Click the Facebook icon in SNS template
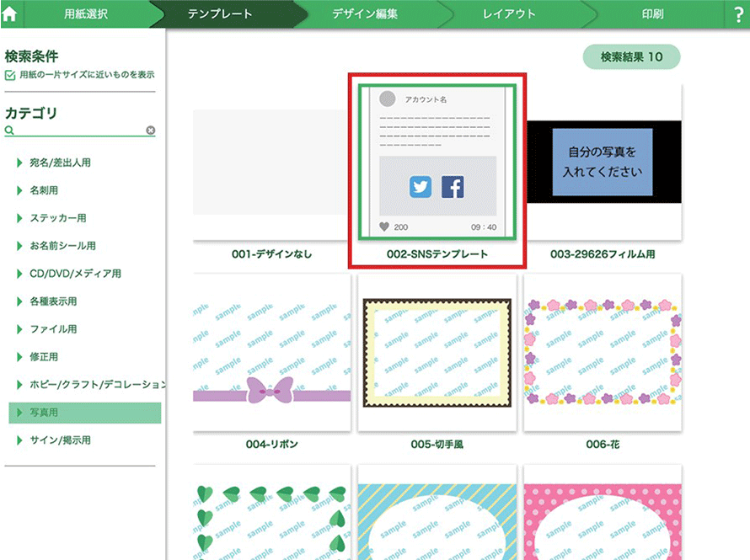750x560 pixels. click(x=453, y=187)
